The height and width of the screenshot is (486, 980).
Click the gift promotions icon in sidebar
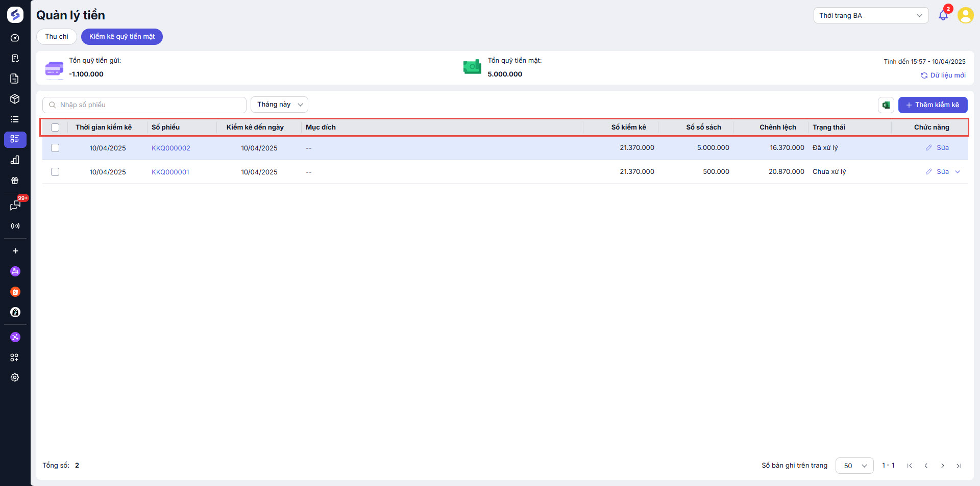pos(15,181)
